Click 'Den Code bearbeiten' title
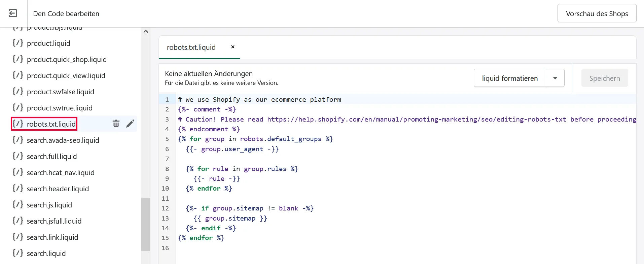The image size is (644, 264). [66, 14]
